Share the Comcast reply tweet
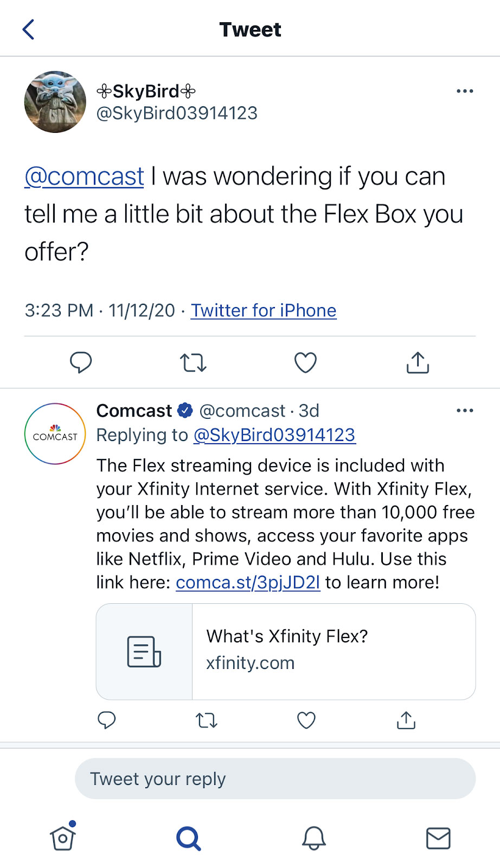500x868 pixels. [406, 720]
